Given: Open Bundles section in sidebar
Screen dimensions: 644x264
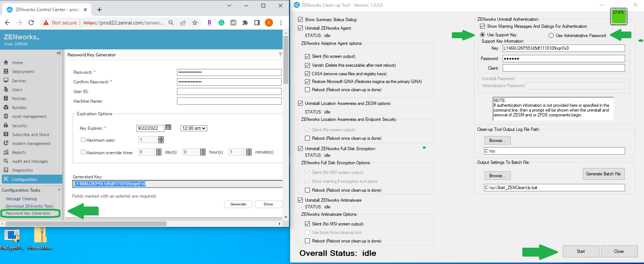Looking at the screenshot, I should click(x=19, y=108).
